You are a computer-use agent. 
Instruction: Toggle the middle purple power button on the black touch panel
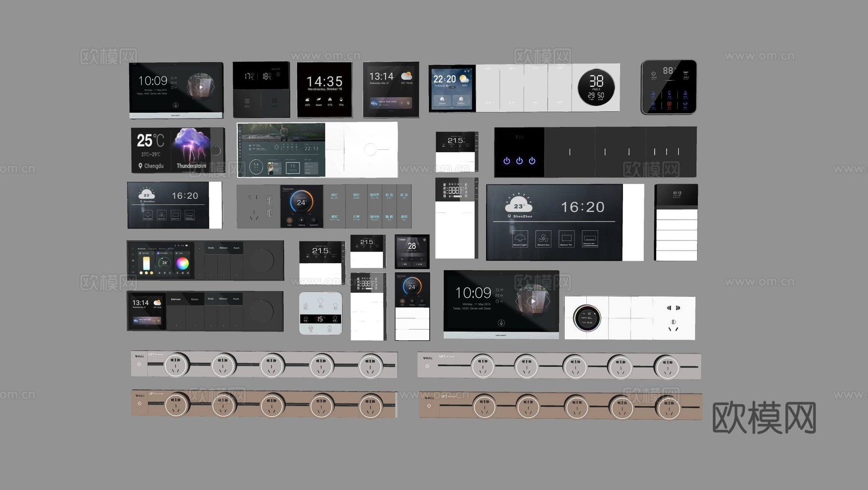519,160
